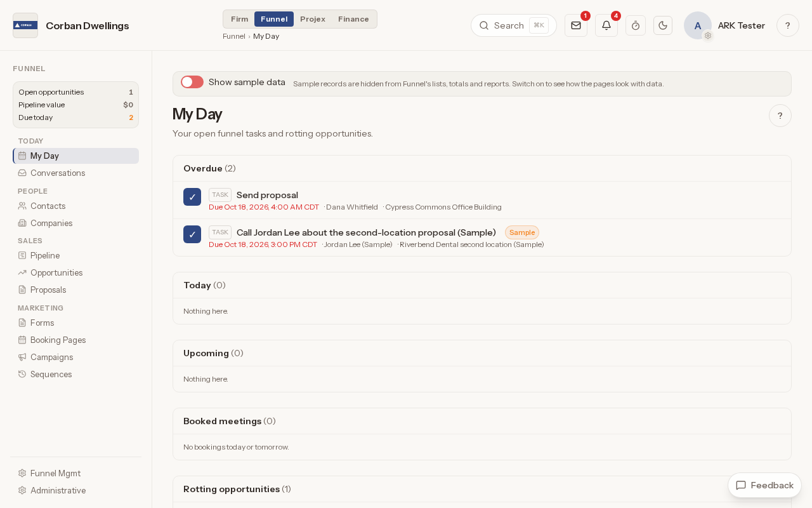The image size is (812, 508).
Task: Open Funnel Mgmt settings
Action: tap(75, 473)
